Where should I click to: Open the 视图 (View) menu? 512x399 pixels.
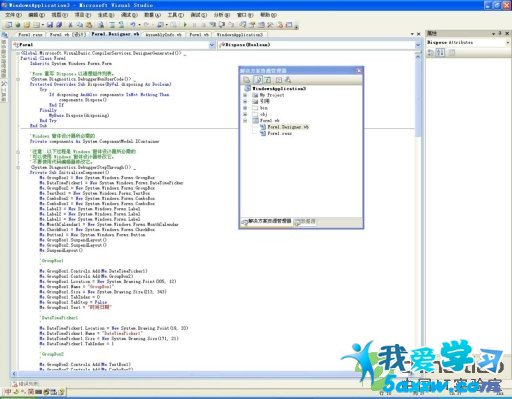tap(59, 15)
